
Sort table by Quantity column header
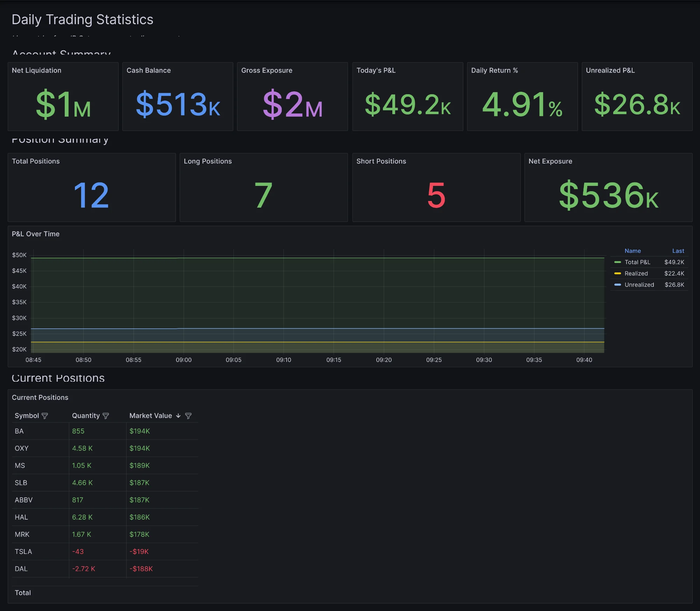(x=86, y=416)
